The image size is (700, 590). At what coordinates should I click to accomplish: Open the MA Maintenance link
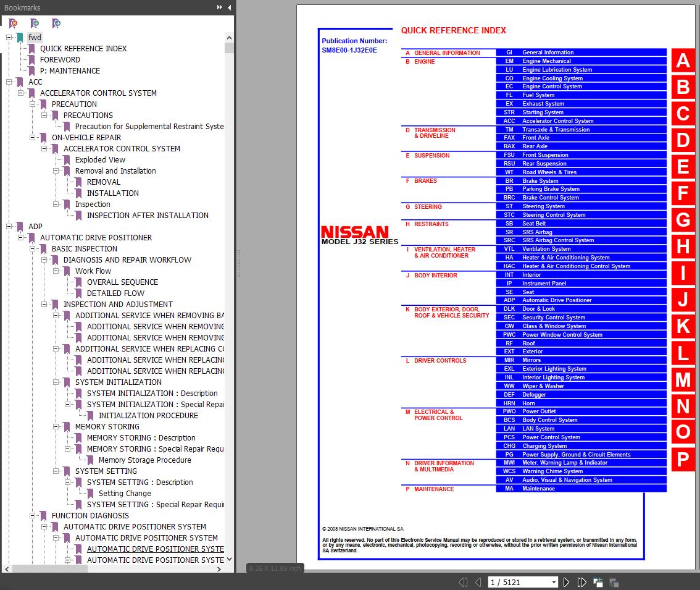click(x=581, y=489)
